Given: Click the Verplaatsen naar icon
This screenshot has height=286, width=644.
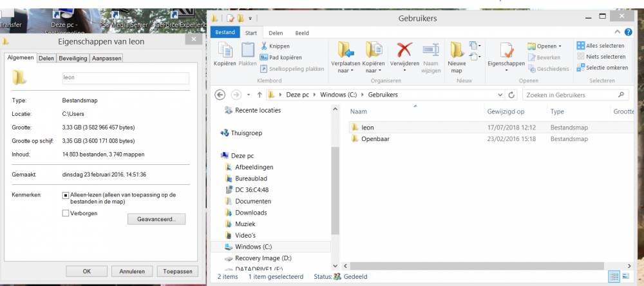Looking at the screenshot, I should coord(345,50).
